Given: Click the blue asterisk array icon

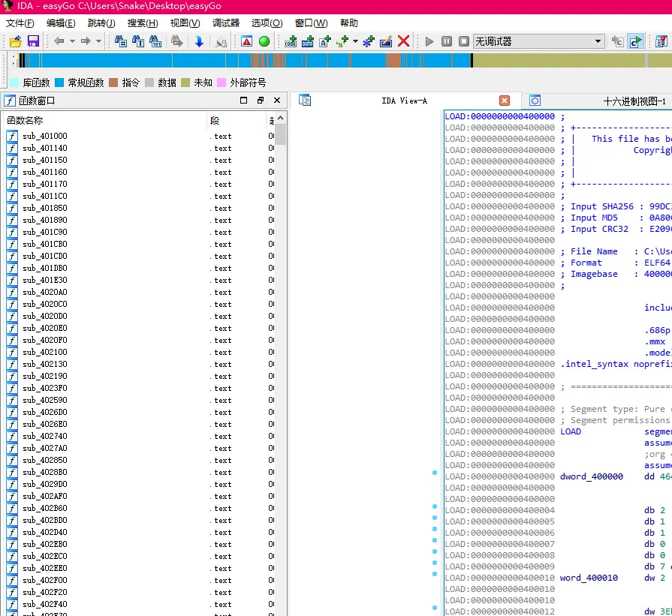Looking at the screenshot, I should [368, 41].
